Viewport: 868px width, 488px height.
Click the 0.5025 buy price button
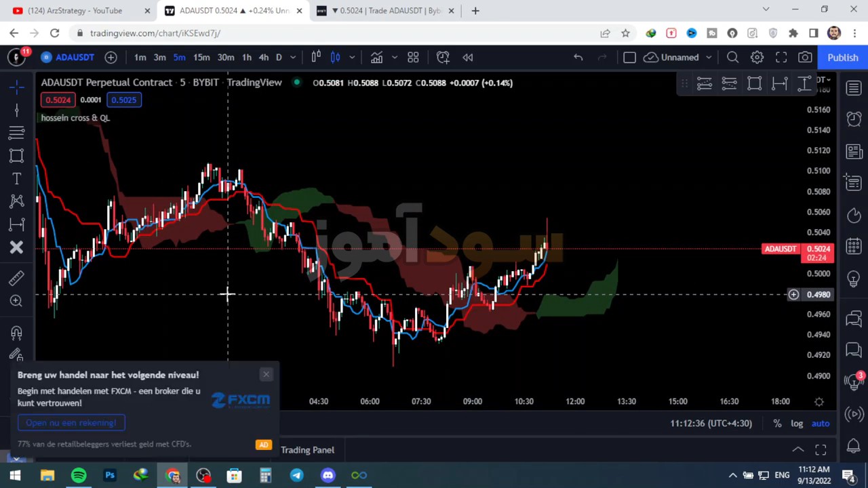[123, 100]
